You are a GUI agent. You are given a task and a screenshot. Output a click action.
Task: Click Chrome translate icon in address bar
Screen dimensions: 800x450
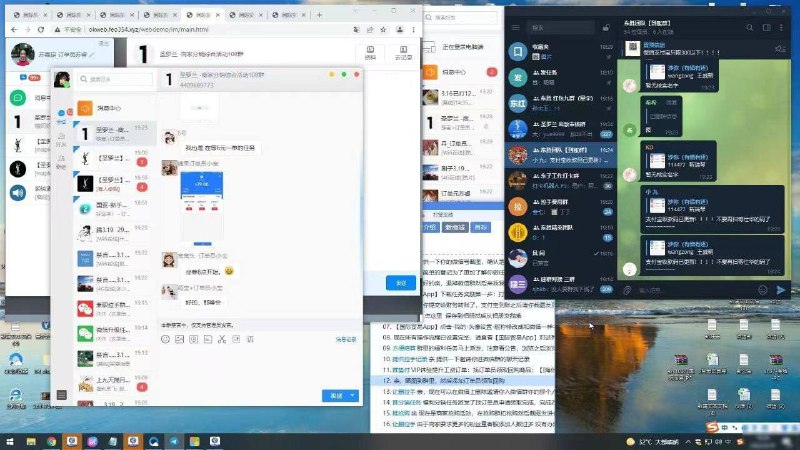tap(356, 30)
